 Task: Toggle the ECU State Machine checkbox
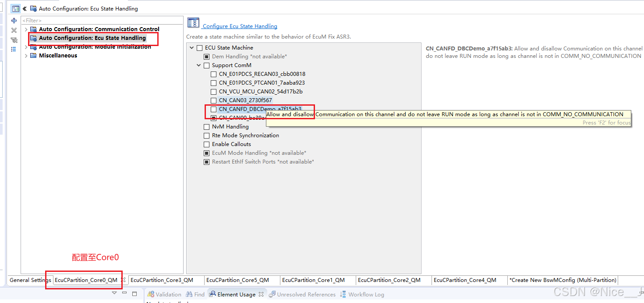coord(199,48)
